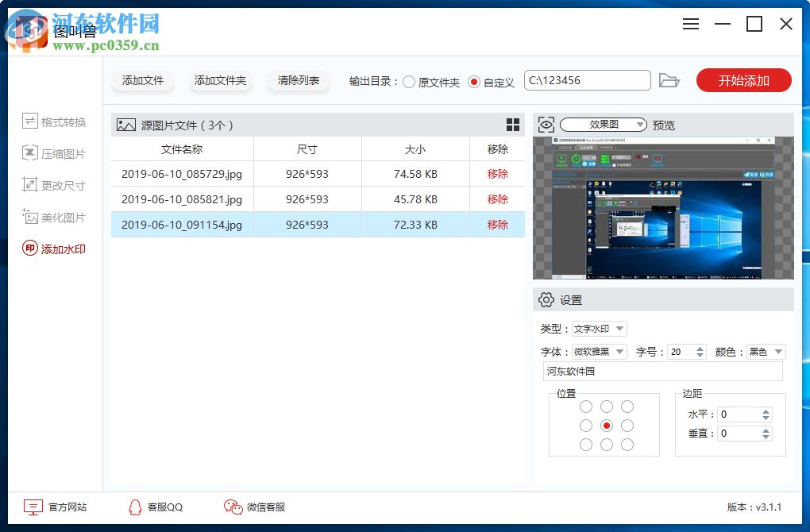
Task: Select the 美化图片 beautify tool
Action: [56, 216]
